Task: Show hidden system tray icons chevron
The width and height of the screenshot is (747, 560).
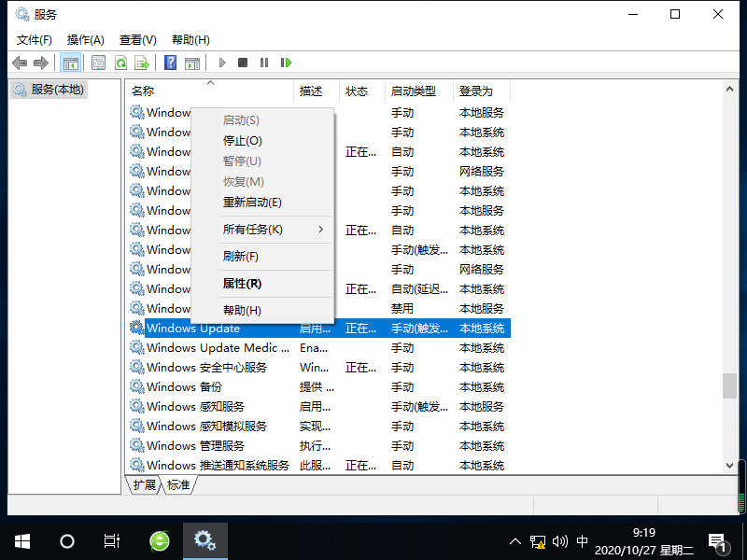Action: coord(515,541)
